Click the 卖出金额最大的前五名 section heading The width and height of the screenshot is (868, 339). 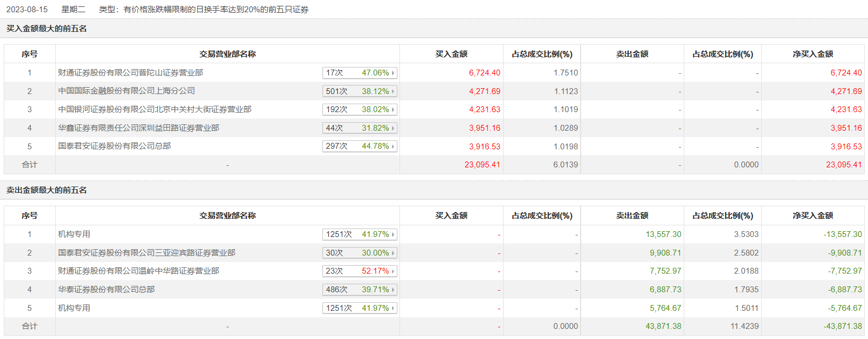point(47,190)
